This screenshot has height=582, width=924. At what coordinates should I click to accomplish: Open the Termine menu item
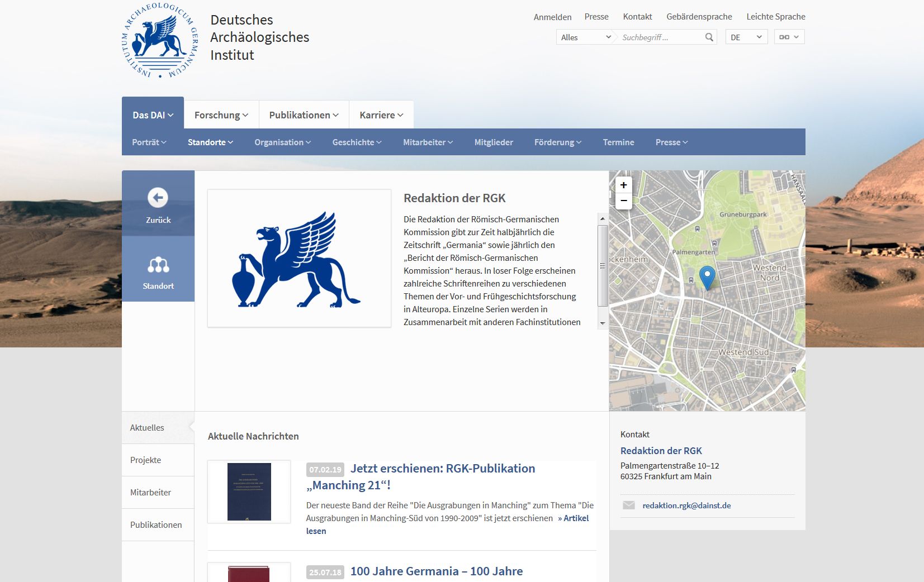[618, 142]
